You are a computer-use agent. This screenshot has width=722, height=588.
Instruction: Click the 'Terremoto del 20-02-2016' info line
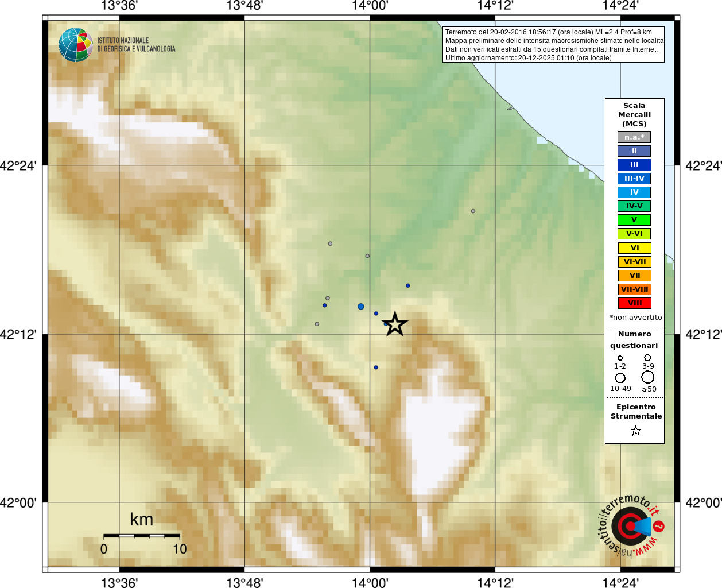point(549,32)
